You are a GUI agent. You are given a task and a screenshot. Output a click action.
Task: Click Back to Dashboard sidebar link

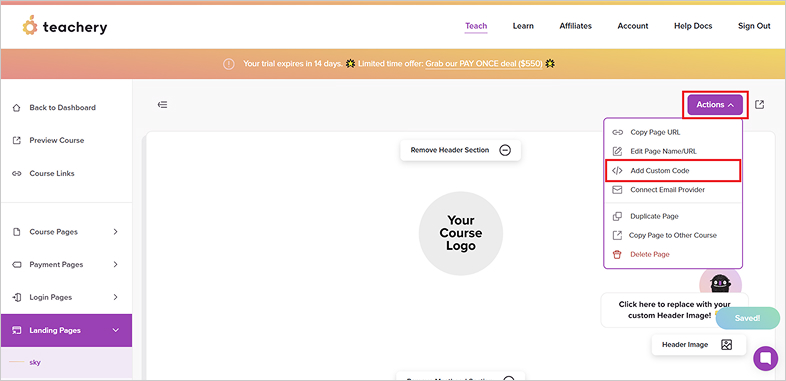point(62,108)
